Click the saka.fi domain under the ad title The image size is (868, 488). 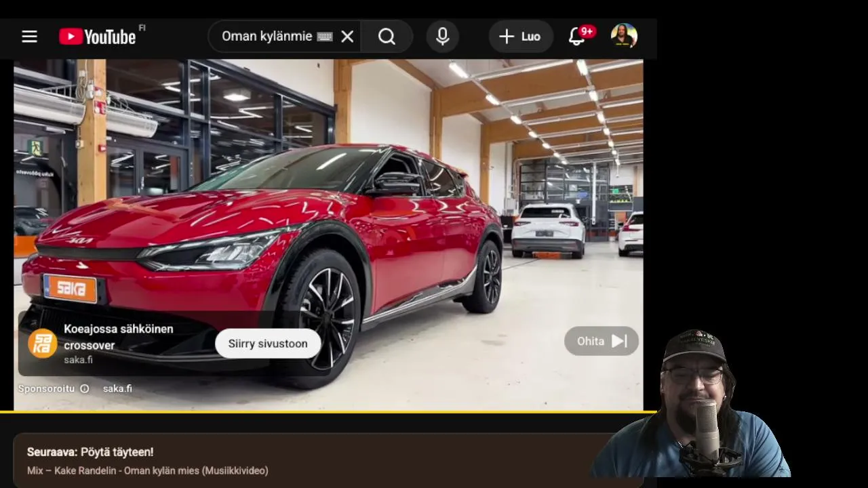[78, 360]
